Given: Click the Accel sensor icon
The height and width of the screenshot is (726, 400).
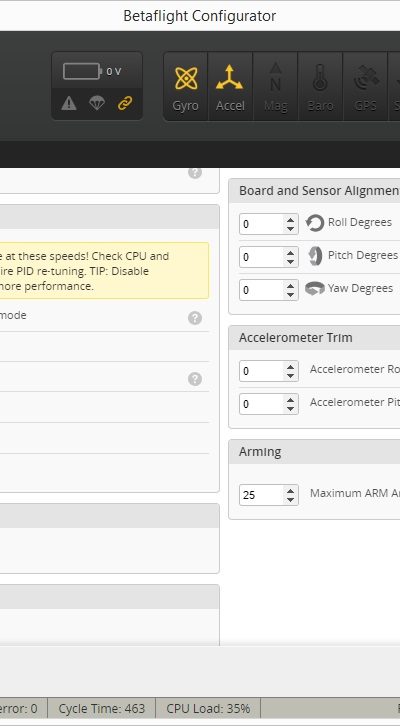Looking at the screenshot, I should pyautogui.click(x=230, y=87).
